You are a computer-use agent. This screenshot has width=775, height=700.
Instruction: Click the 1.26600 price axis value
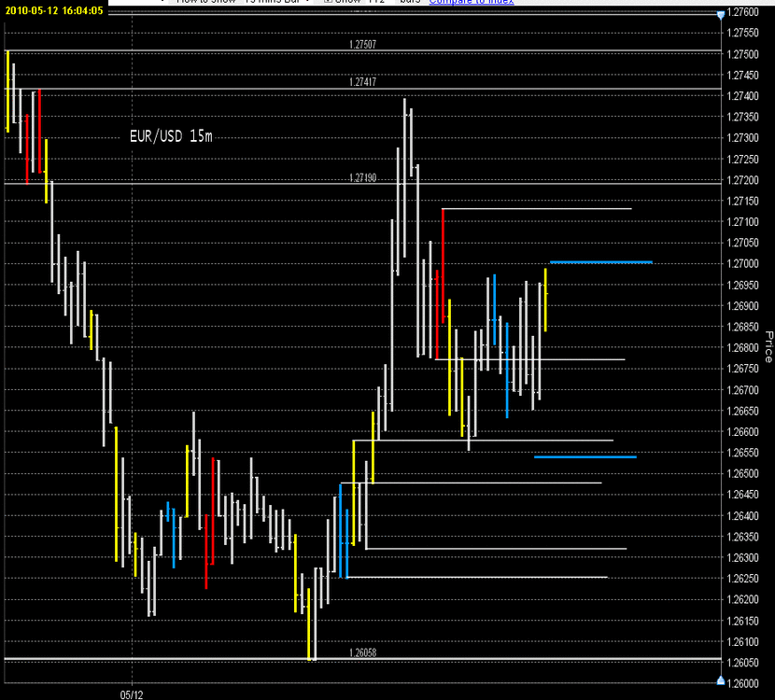(x=743, y=432)
